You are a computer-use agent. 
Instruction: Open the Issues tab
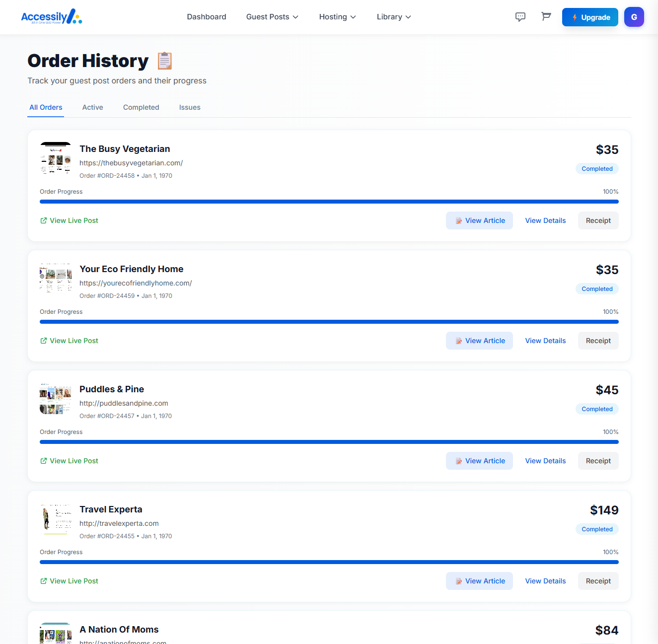click(190, 107)
